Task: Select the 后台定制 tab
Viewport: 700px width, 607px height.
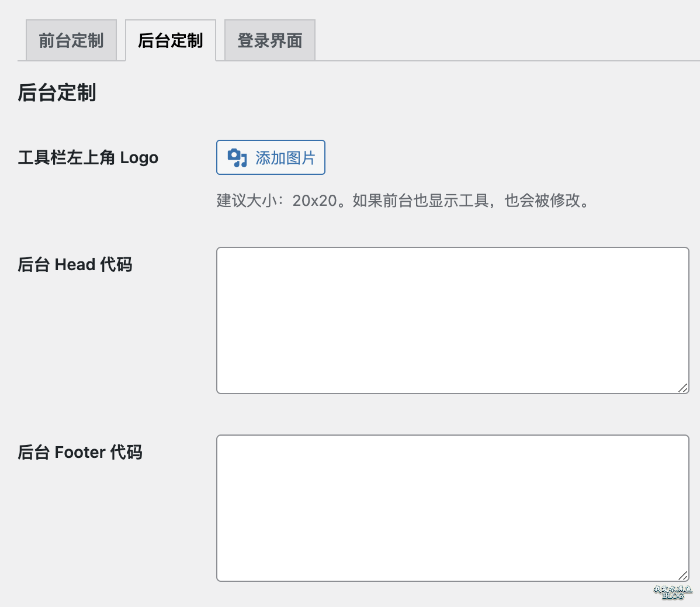Action: pos(171,40)
